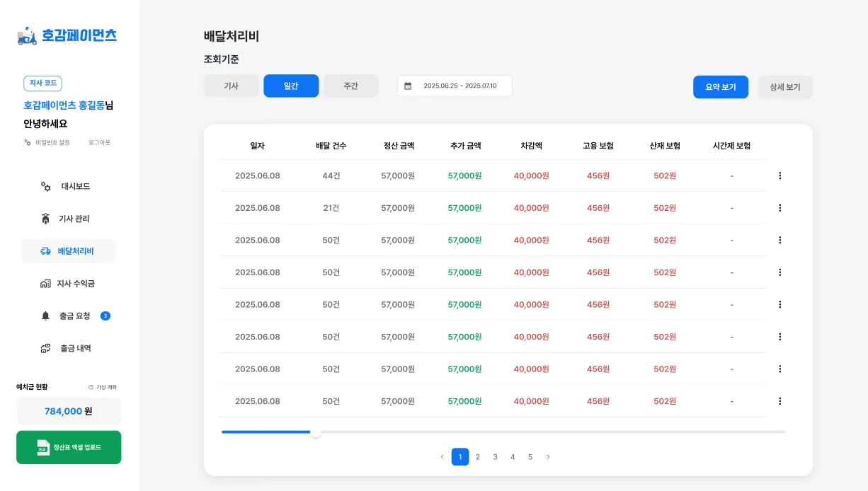Click the 정산표 엑셀 업로드 button
The height and width of the screenshot is (491, 868).
click(x=69, y=447)
